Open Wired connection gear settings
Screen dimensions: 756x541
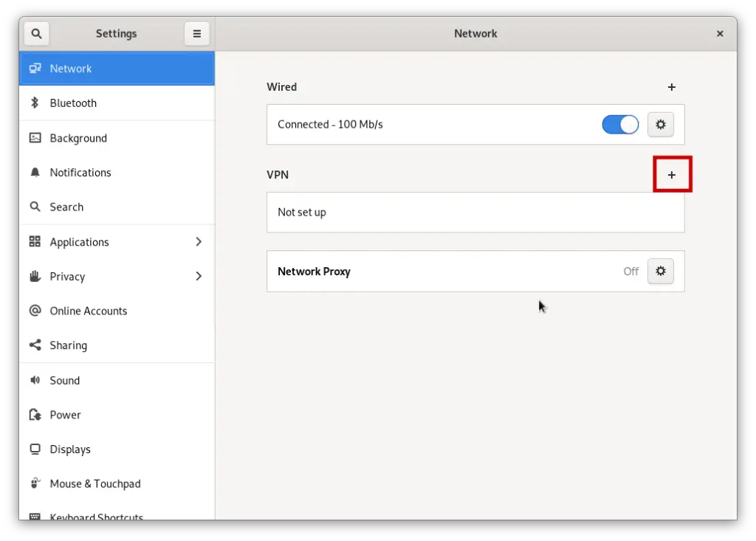click(660, 125)
